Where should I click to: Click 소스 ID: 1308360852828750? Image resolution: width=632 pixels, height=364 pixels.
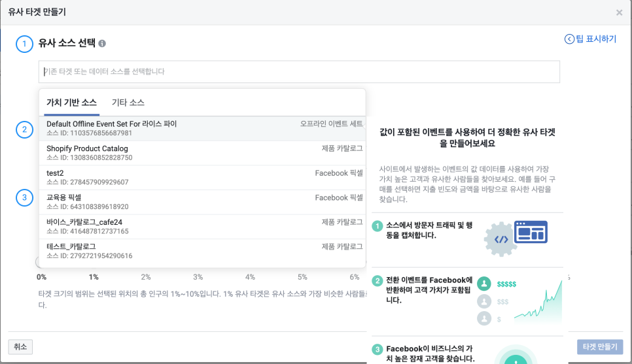pos(89,158)
